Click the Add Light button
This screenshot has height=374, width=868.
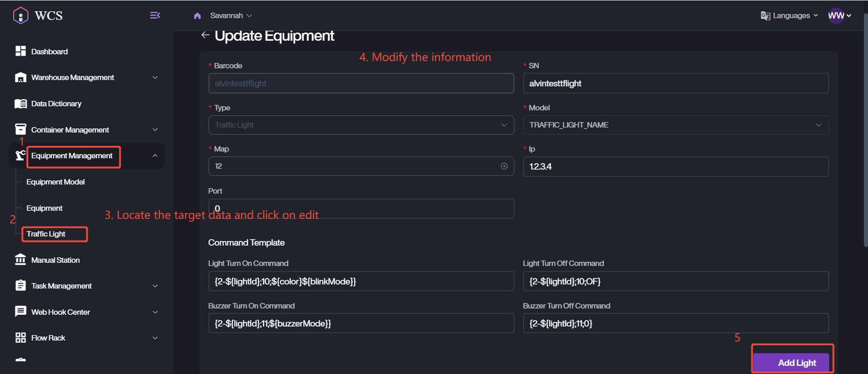[x=796, y=363]
